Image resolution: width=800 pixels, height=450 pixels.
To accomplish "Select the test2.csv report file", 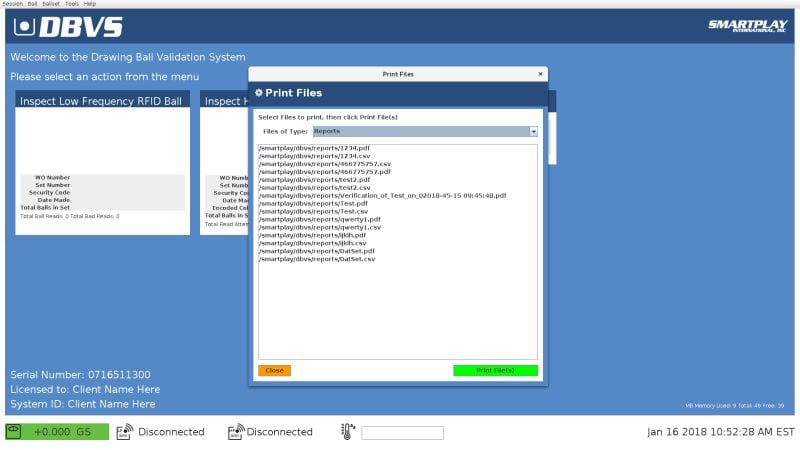I will coord(314,188).
